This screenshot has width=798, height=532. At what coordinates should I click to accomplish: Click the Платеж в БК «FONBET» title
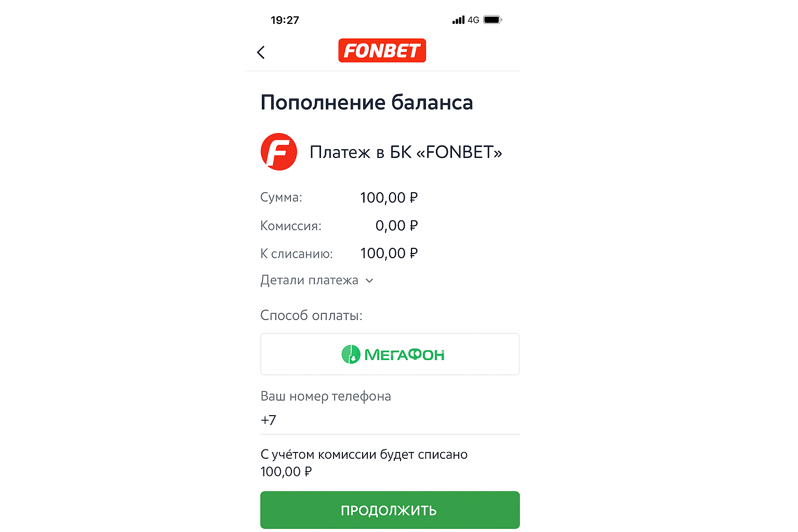(406, 152)
